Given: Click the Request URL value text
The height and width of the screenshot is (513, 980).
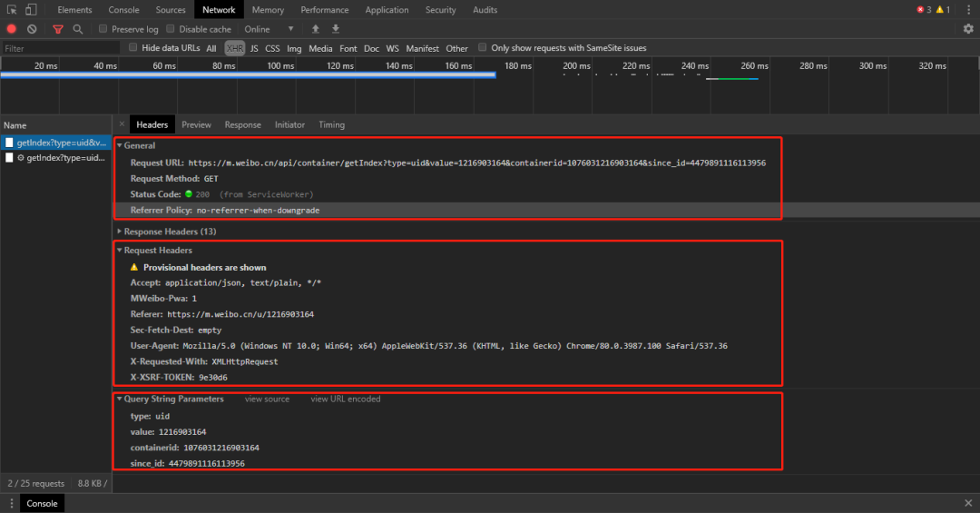Looking at the screenshot, I should pyautogui.click(x=477, y=163).
